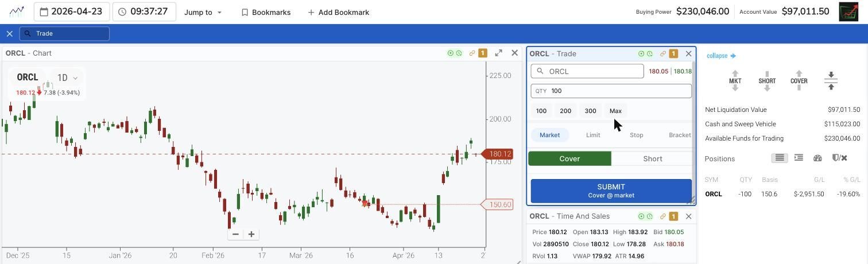This screenshot has width=868, height=264.
Task: Set quantity preset to 200
Action: [x=565, y=111]
